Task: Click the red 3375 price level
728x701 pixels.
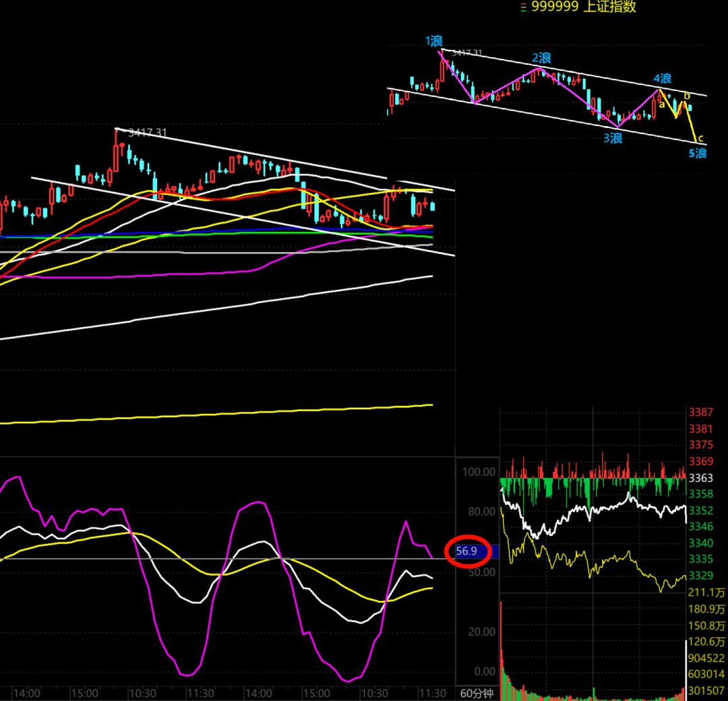Action: pyautogui.click(x=700, y=445)
